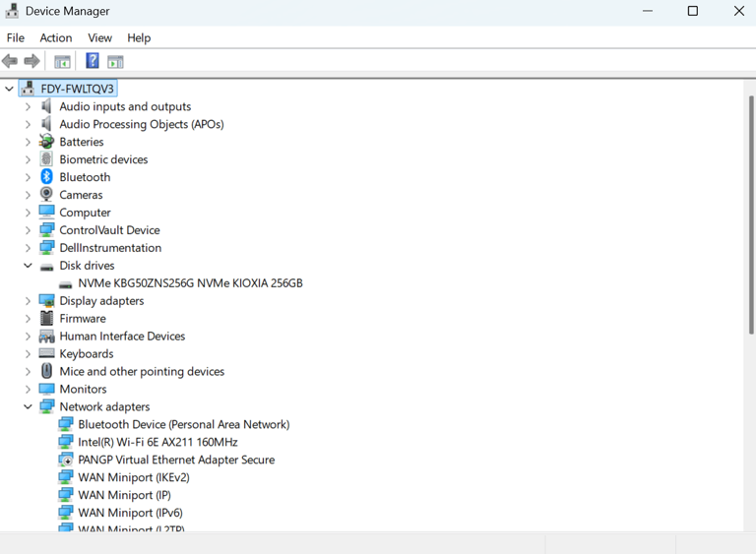This screenshot has height=554, width=756.
Task: Click the Cameras category icon
Action: [x=46, y=195]
